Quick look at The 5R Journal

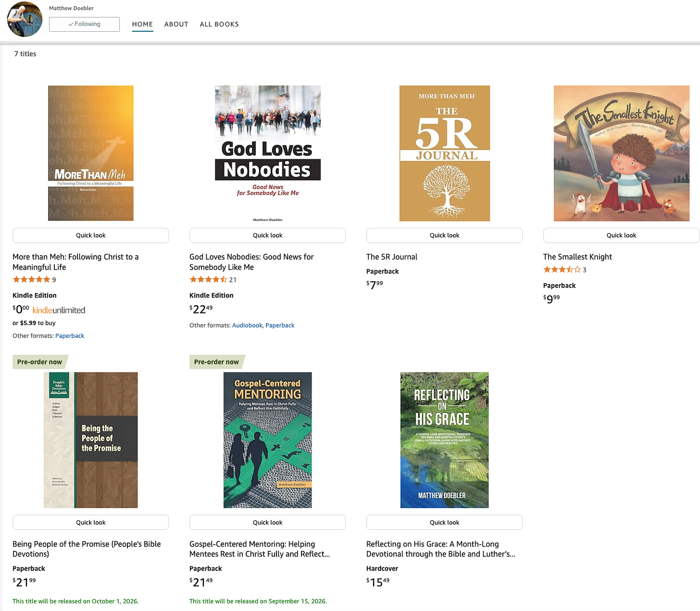coord(445,235)
